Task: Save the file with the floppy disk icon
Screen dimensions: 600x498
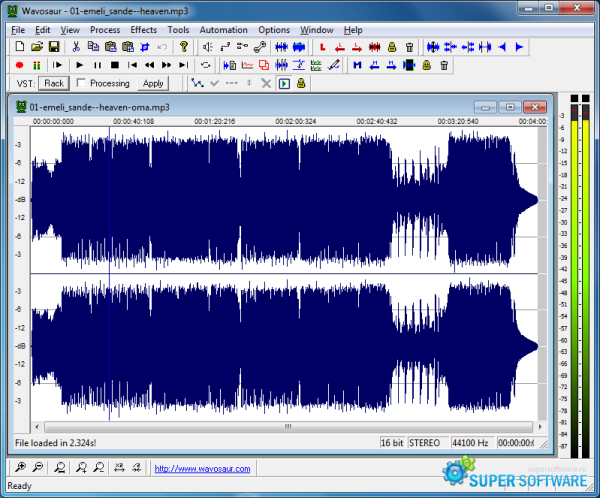Action: [54, 47]
